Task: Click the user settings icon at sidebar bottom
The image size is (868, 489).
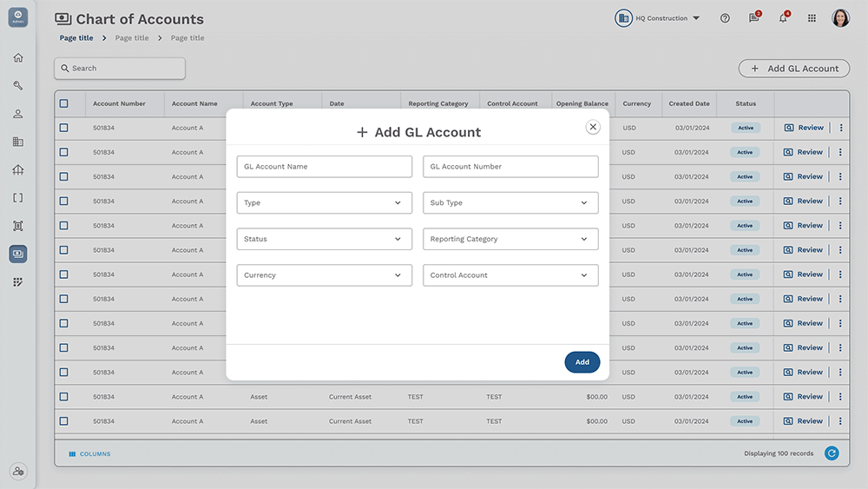Action: [x=18, y=472]
